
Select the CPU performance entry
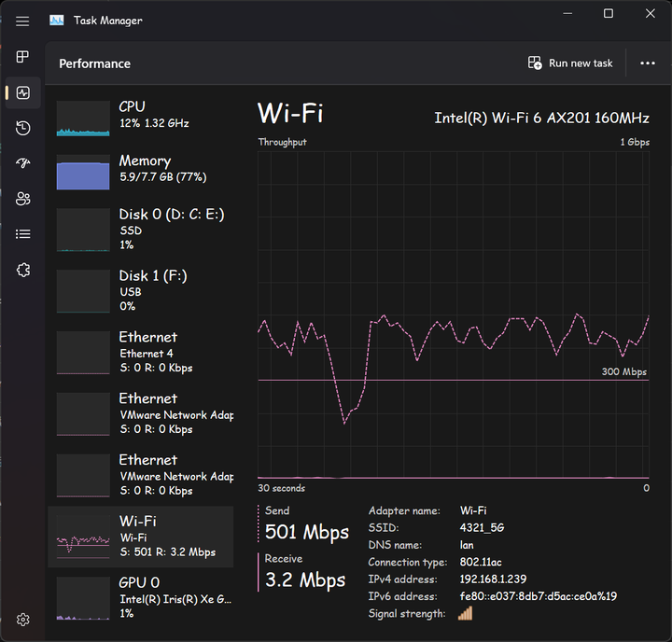141,119
